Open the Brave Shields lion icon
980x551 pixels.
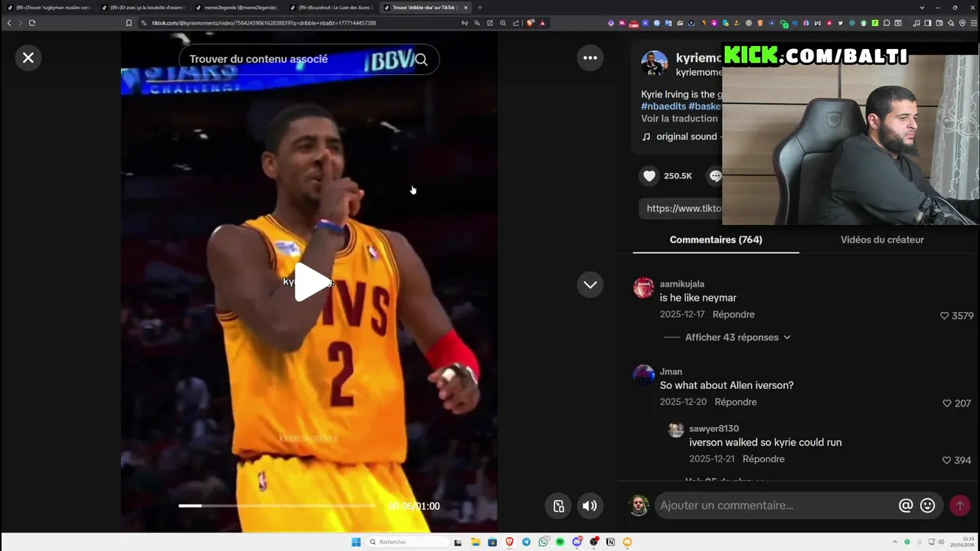tap(530, 23)
